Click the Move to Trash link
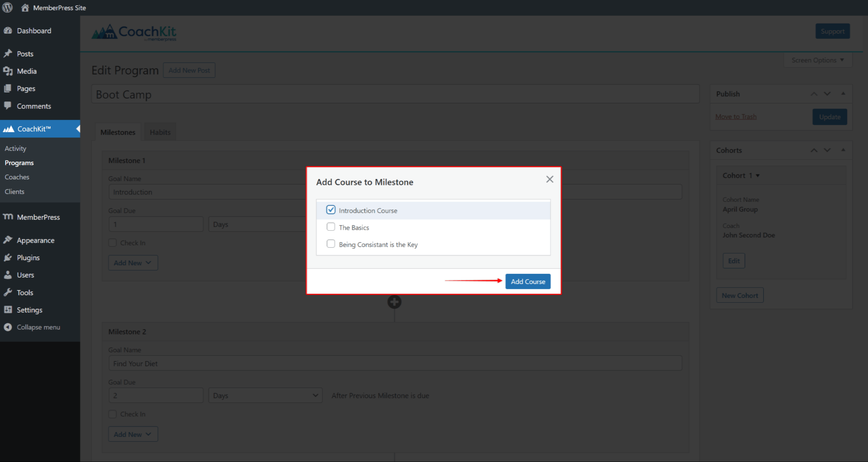 tap(736, 117)
